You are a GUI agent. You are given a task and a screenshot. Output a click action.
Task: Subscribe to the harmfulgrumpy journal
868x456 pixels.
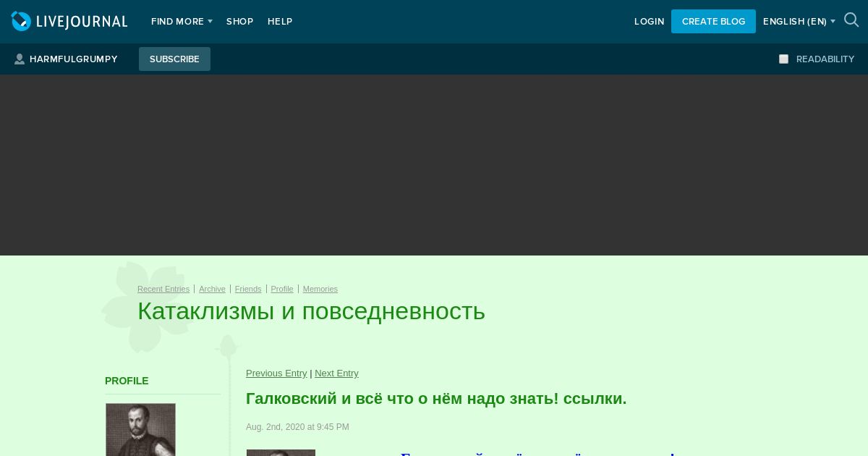point(174,59)
